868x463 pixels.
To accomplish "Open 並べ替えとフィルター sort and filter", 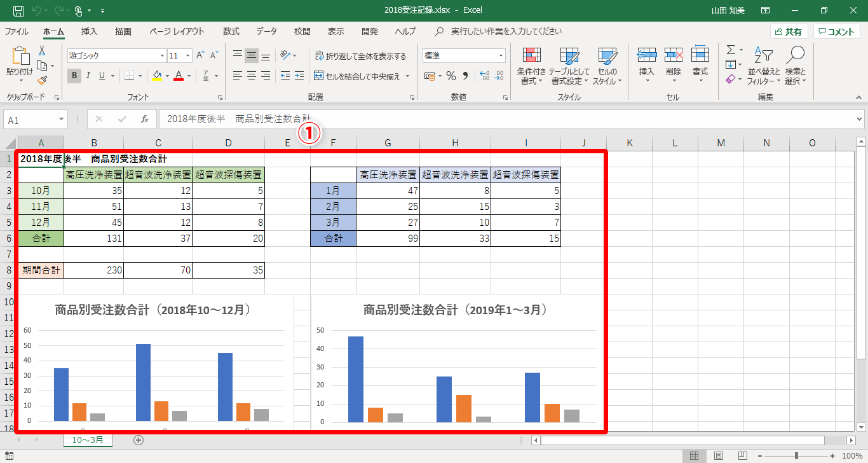I will click(764, 66).
